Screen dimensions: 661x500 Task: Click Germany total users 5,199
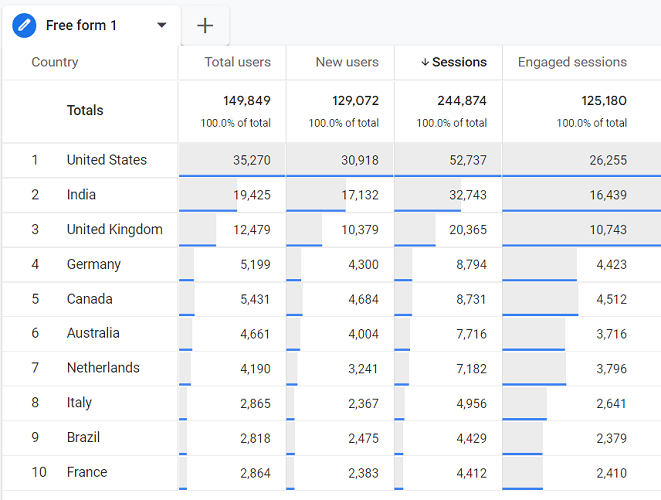pyautogui.click(x=255, y=264)
